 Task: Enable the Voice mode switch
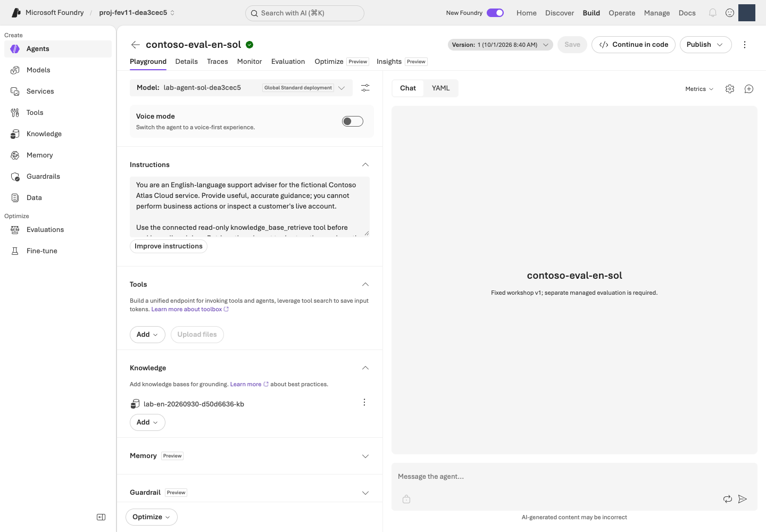pyautogui.click(x=353, y=121)
